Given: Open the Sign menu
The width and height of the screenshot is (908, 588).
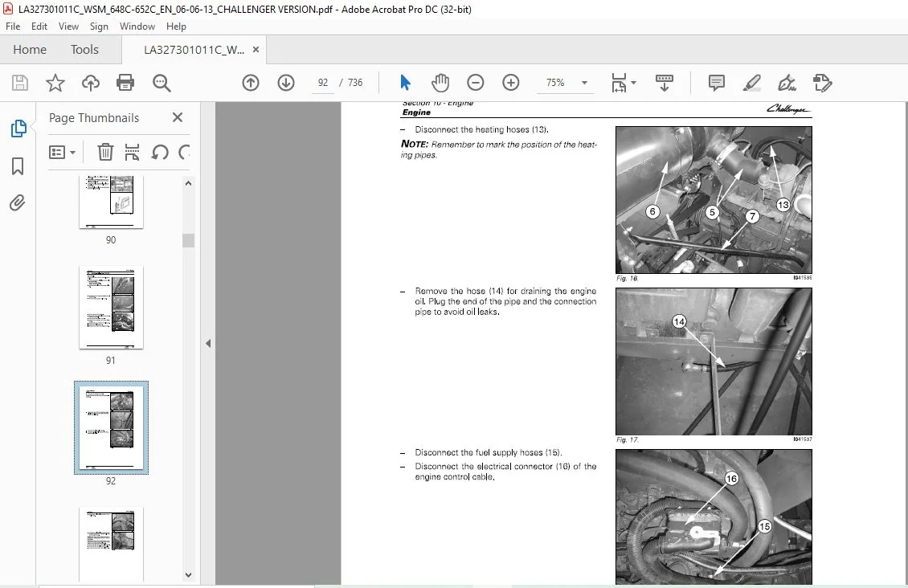Looking at the screenshot, I should [x=99, y=26].
